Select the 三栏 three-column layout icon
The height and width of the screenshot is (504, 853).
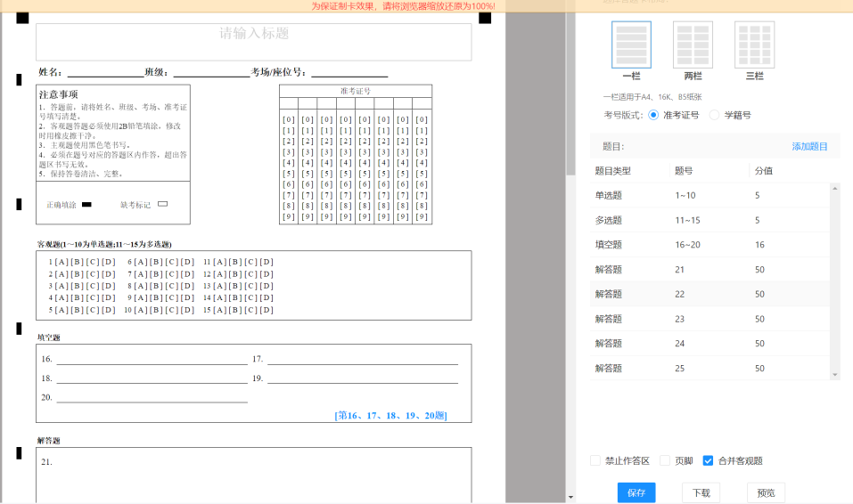(x=754, y=45)
